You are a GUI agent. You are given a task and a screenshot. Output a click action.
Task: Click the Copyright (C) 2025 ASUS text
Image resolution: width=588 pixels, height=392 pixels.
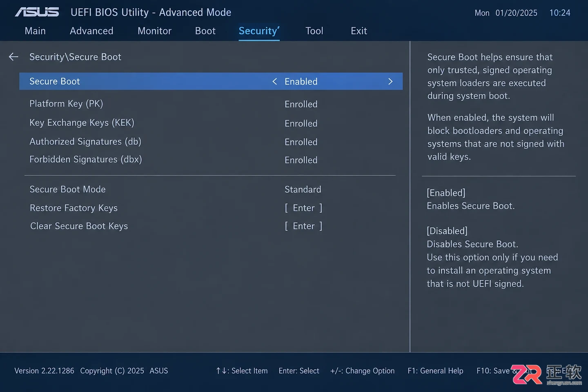124,371
